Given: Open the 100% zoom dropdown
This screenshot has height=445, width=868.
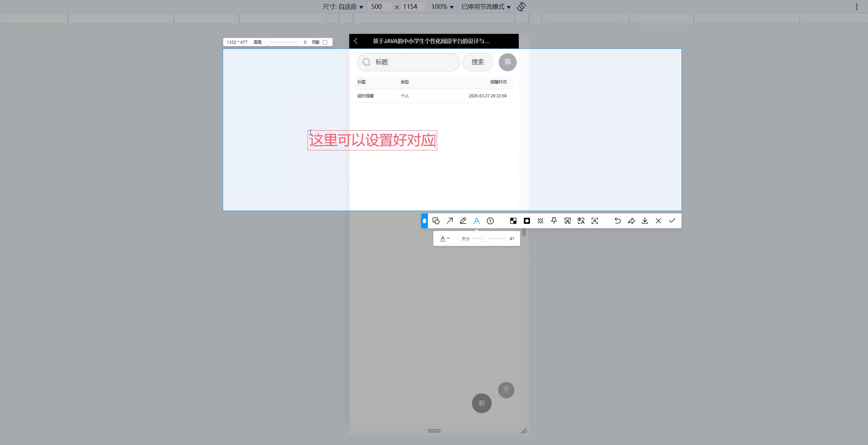Looking at the screenshot, I should [442, 7].
